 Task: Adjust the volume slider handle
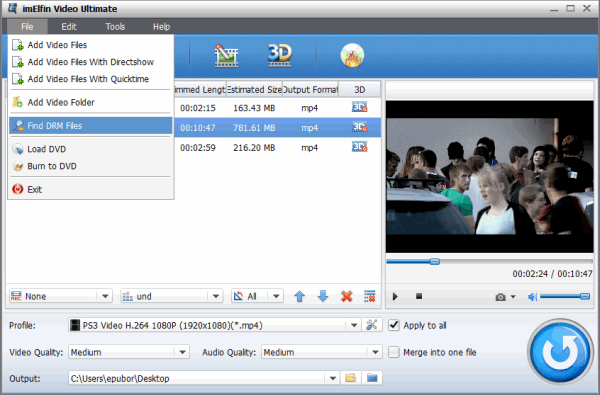click(x=585, y=297)
